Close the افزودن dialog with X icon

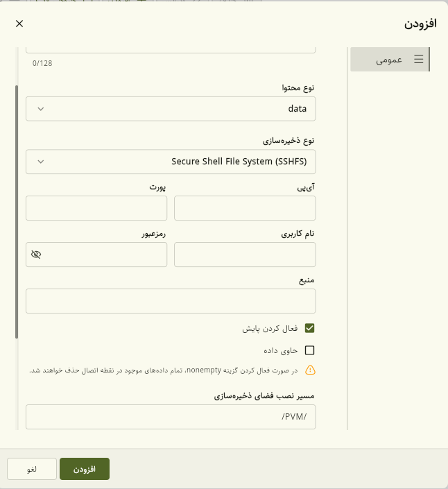[19, 24]
